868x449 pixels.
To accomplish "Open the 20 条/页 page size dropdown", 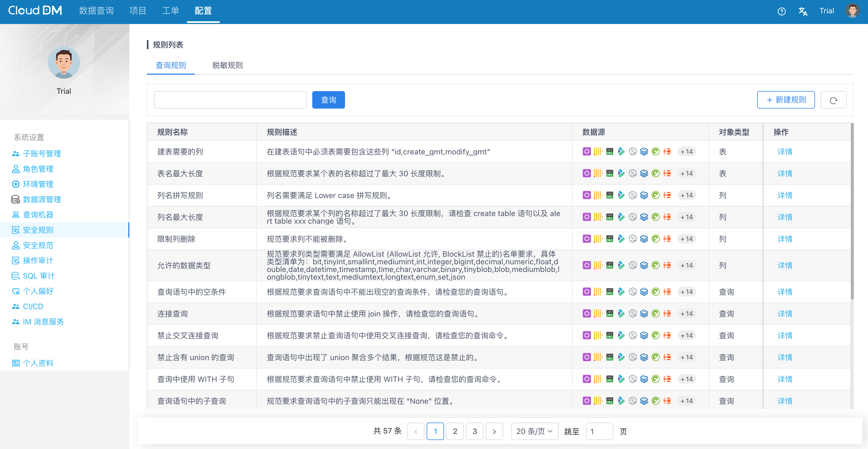I will click(x=534, y=431).
